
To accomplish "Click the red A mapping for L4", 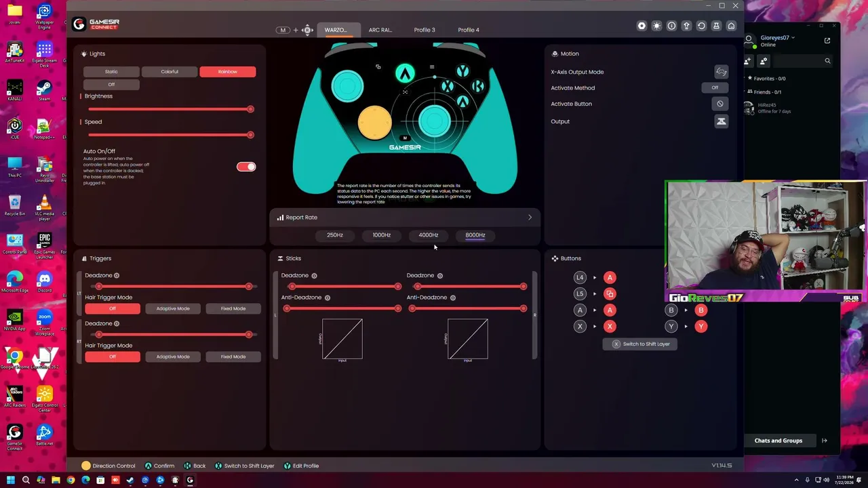I will 610,277.
